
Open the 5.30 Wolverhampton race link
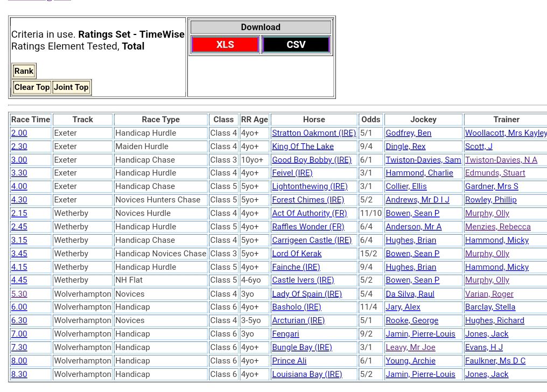(x=19, y=294)
